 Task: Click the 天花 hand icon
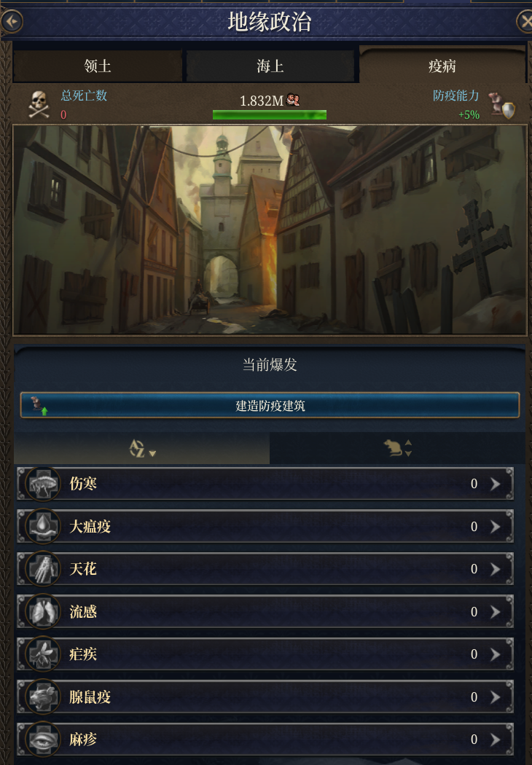click(x=43, y=569)
